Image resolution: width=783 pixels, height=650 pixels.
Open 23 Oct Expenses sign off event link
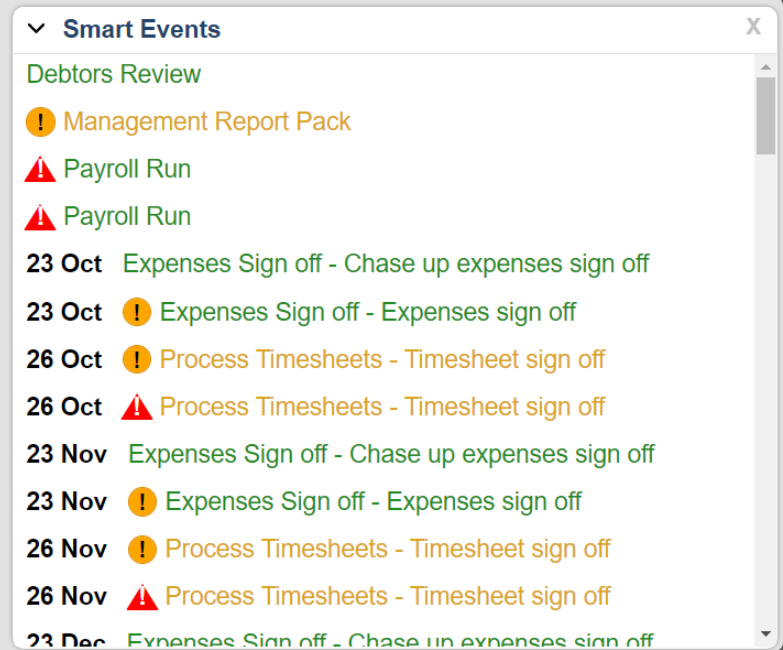368,312
